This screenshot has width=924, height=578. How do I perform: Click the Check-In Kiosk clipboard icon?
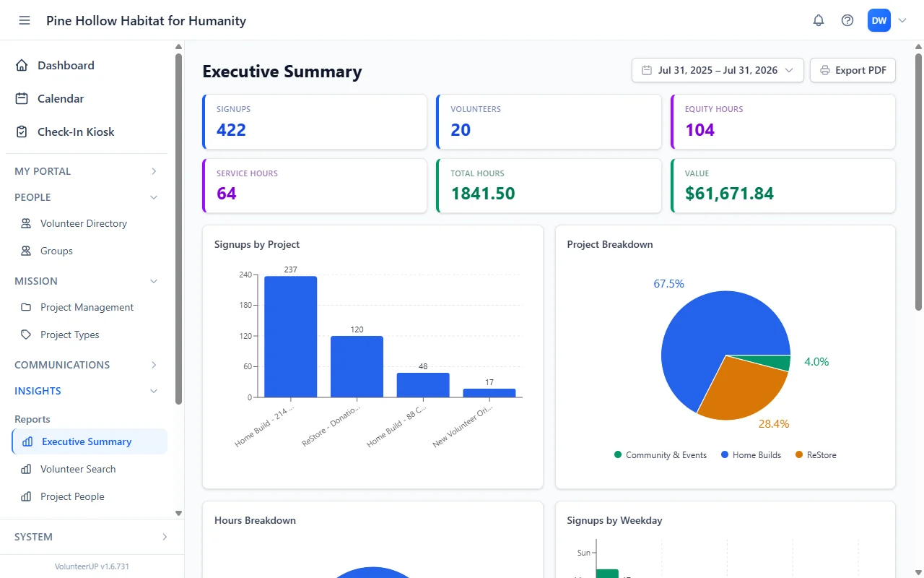22,131
